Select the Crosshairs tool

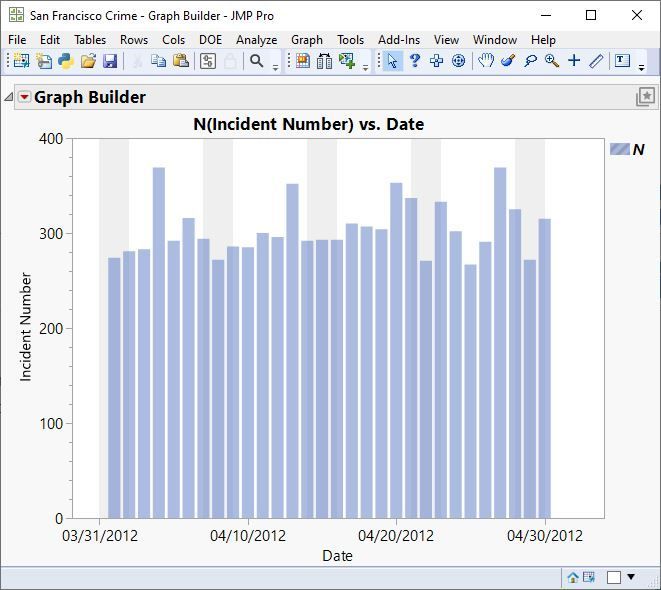click(x=574, y=61)
